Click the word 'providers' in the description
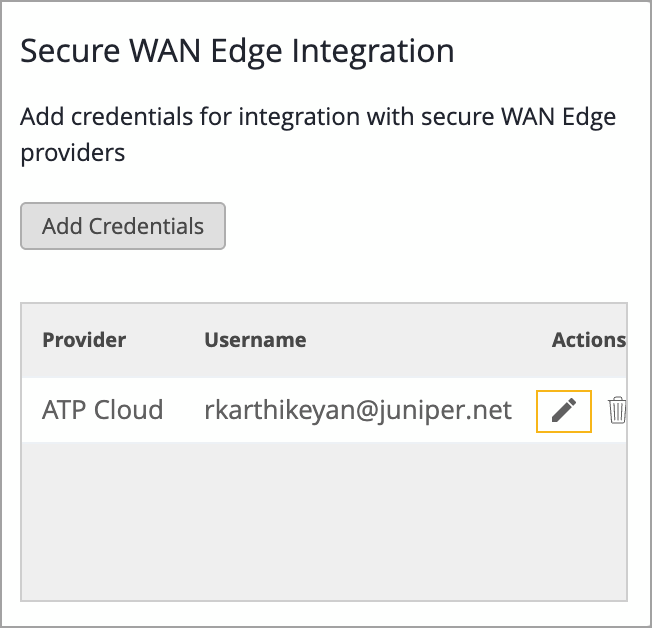This screenshot has height=628, width=652. point(73,154)
